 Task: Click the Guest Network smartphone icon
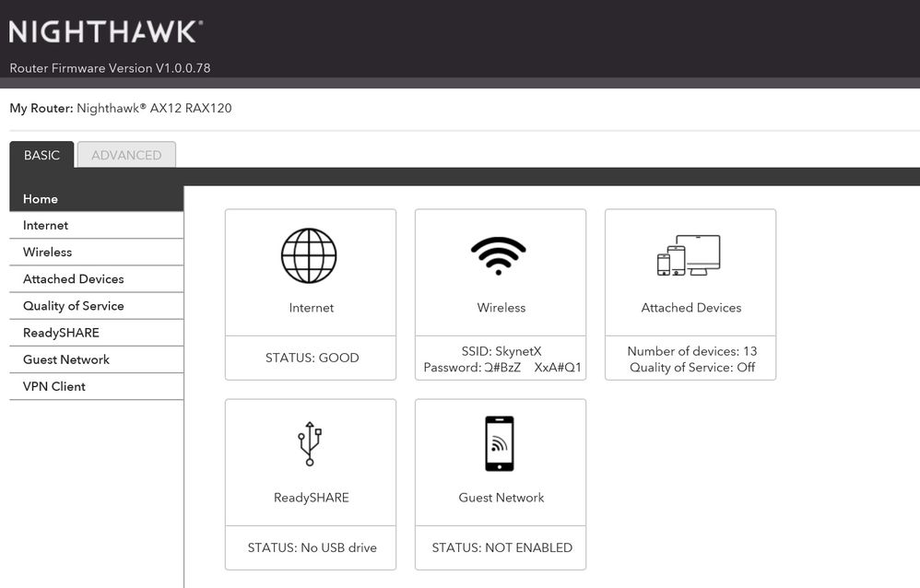pos(500,443)
